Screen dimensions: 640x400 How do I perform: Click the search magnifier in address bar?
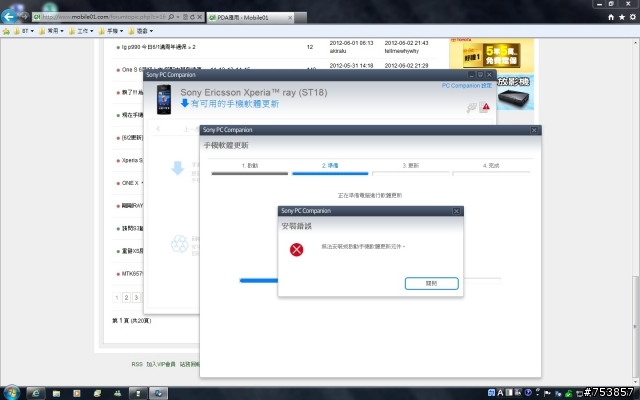click(171, 17)
